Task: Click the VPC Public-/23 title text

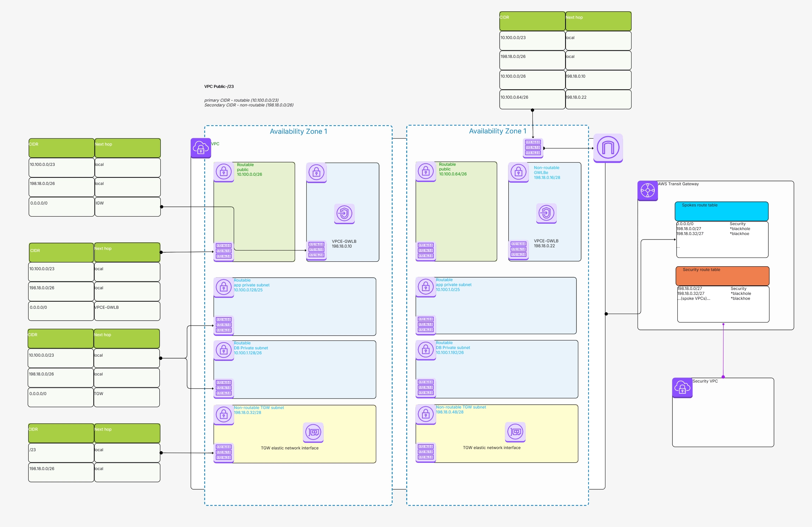Action: (219, 86)
